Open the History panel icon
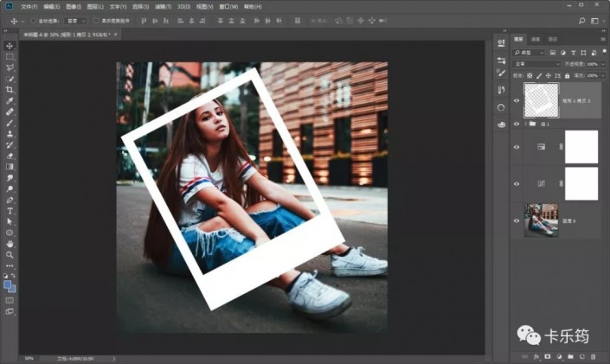The image size is (610, 364). click(x=501, y=90)
